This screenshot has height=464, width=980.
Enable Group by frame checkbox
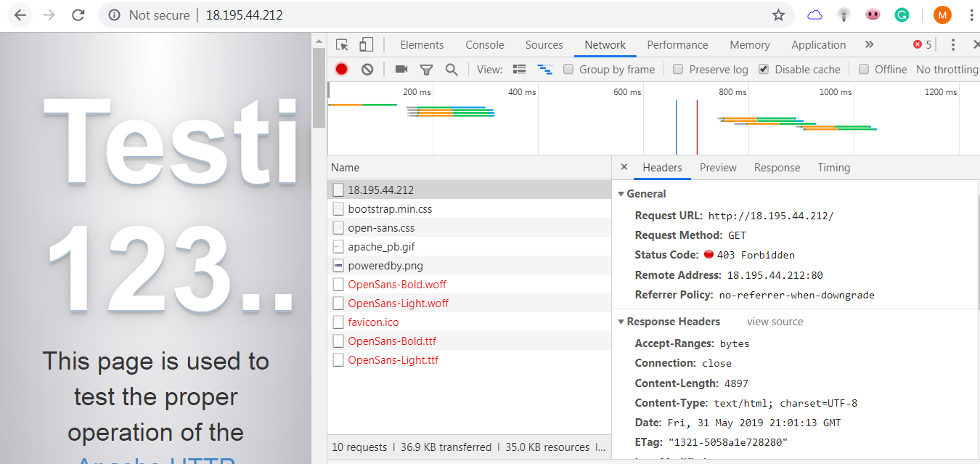[569, 70]
